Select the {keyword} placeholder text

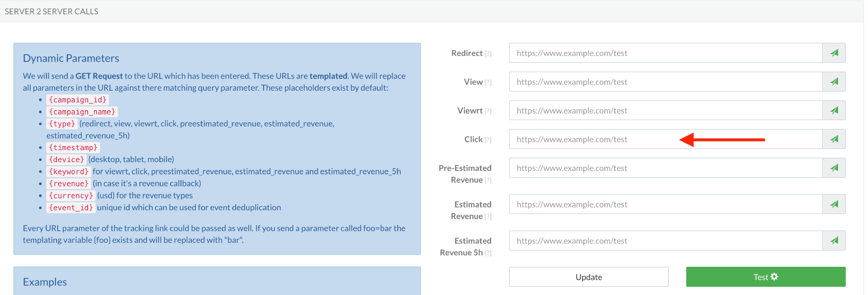coord(69,171)
